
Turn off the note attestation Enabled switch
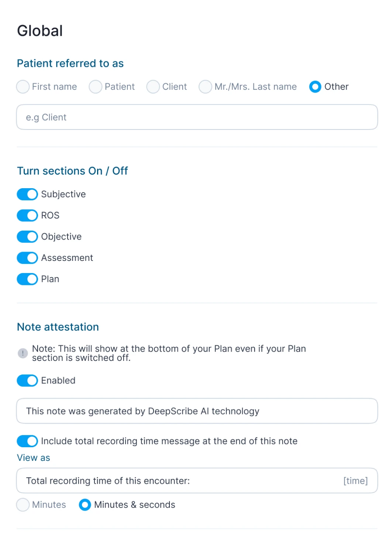click(x=27, y=380)
